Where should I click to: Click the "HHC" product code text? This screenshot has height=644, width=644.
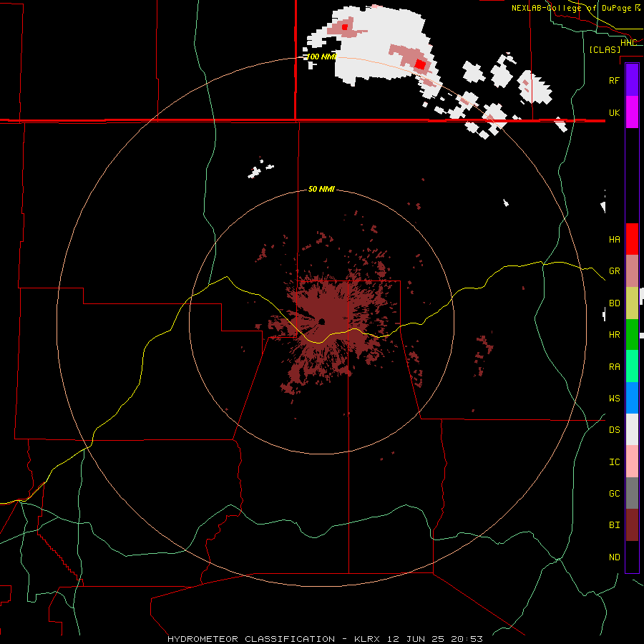628,43
